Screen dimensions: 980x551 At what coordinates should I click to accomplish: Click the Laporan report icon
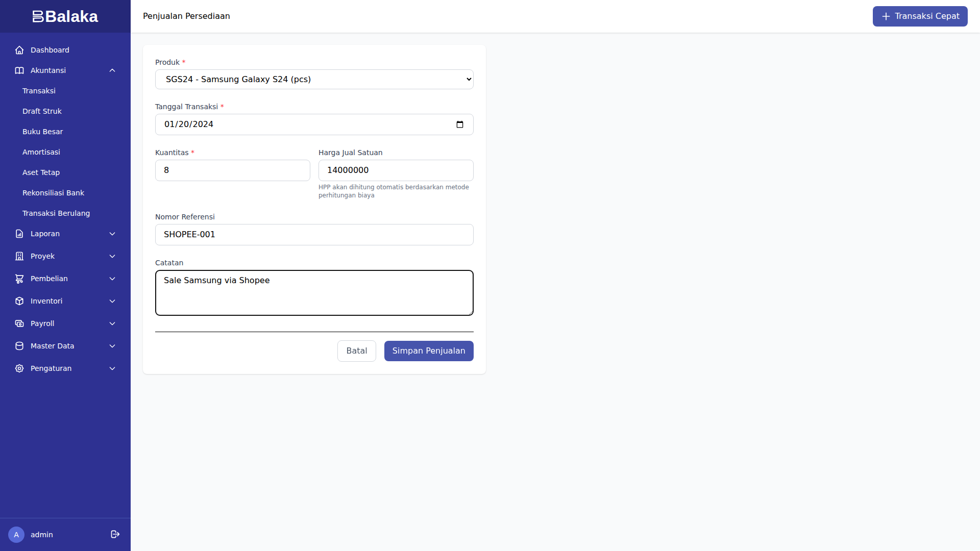tap(19, 234)
